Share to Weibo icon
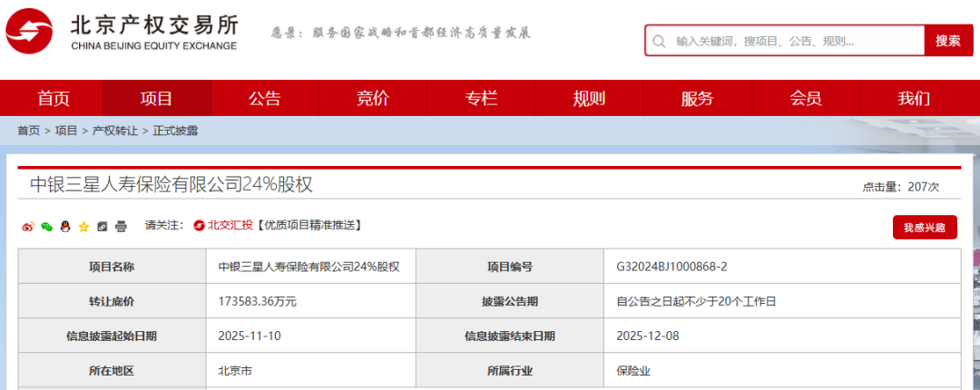This screenshot has height=390, width=980. [x=27, y=226]
